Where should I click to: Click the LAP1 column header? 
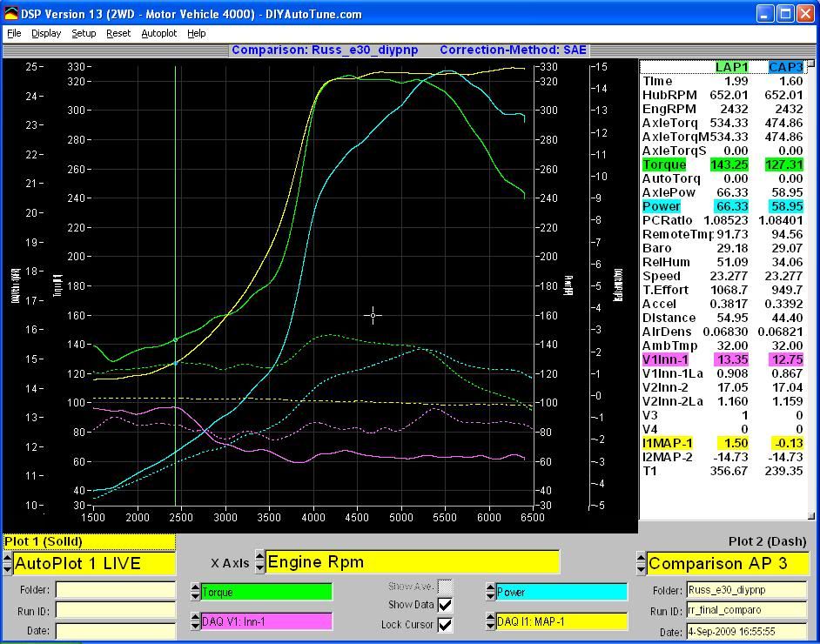pyautogui.click(x=731, y=67)
